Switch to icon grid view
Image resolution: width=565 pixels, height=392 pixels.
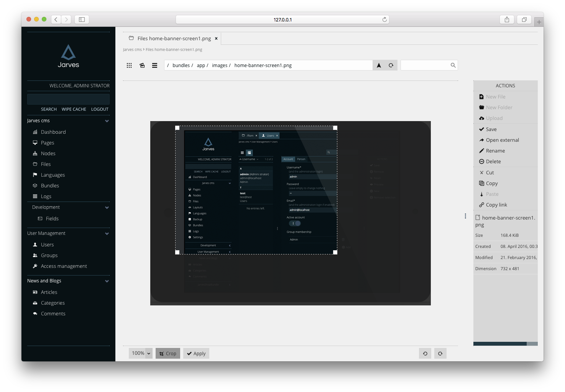click(x=129, y=66)
